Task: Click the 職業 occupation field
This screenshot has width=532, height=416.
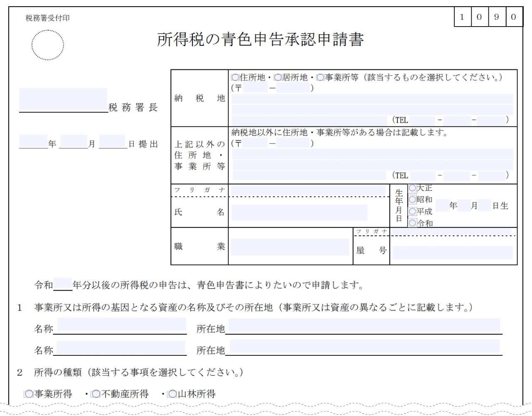Action: click(290, 247)
